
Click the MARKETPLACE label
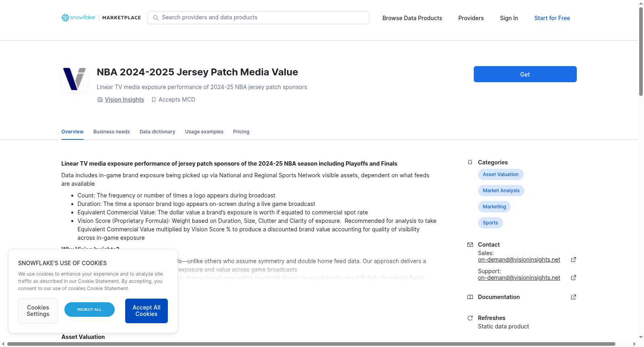coord(122,18)
